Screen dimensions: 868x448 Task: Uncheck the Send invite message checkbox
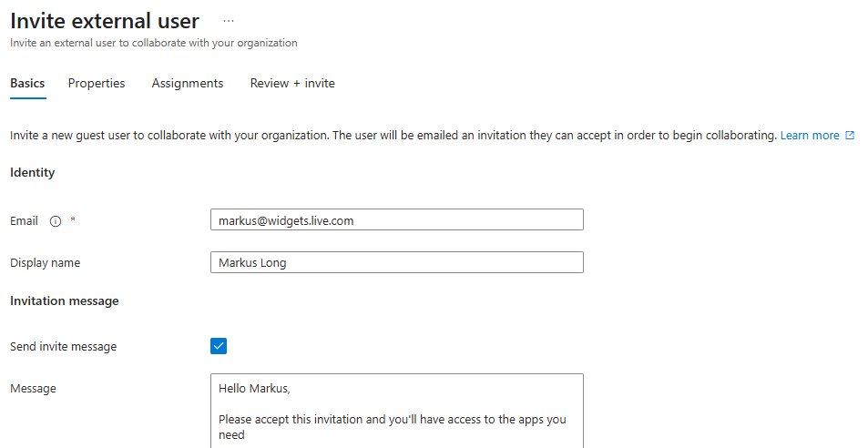(219, 346)
